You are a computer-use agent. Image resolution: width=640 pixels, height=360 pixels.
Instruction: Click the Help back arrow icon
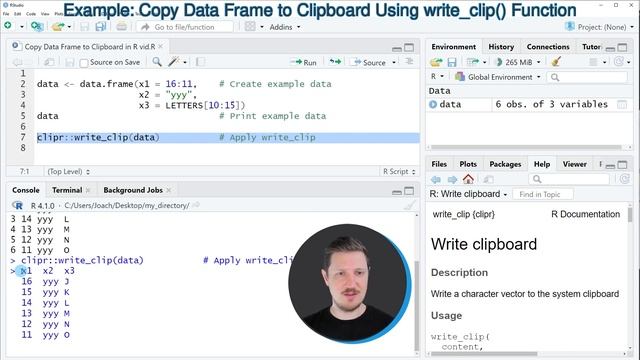coord(436,179)
